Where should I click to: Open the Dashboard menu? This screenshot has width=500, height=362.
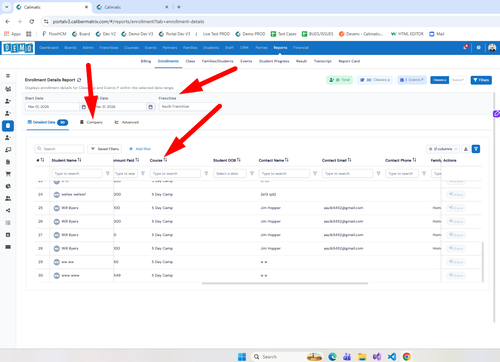[x=49, y=48]
